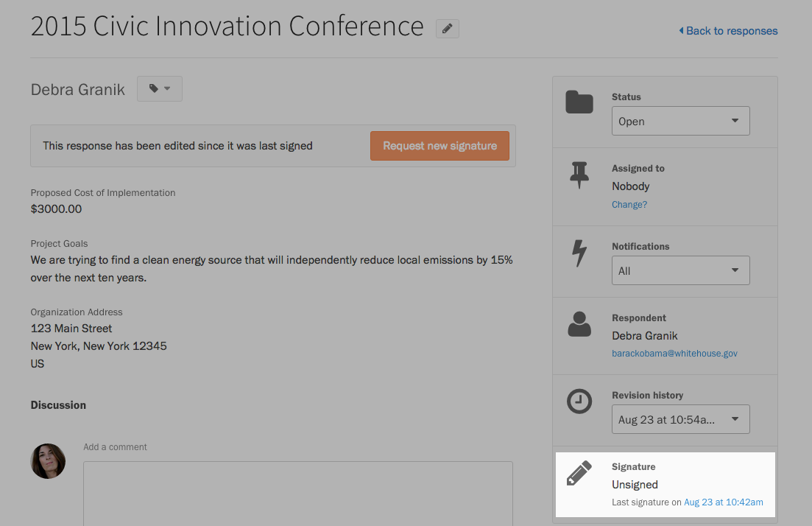Click the Unsigned signature status text
The width and height of the screenshot is (812, 526).
[x=635, y=485]
